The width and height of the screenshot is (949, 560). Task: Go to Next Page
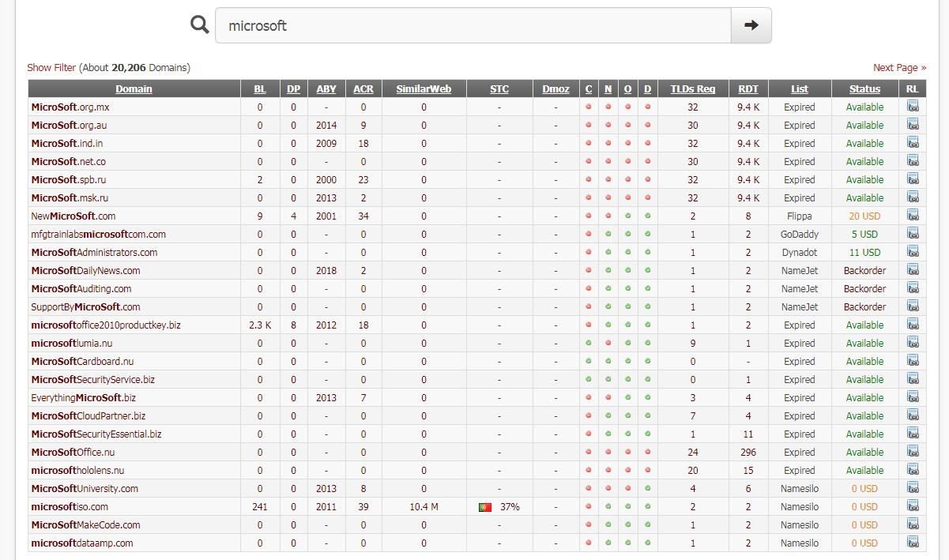(x=899, y=68)
